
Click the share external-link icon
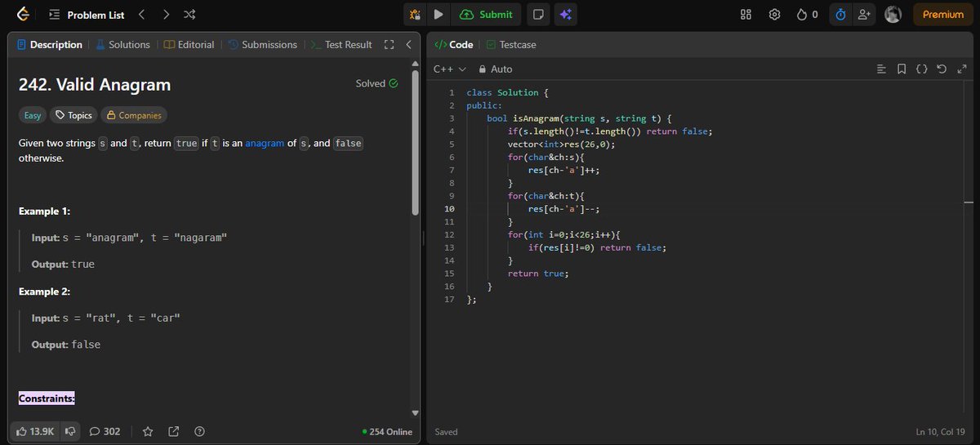point(174,431)
